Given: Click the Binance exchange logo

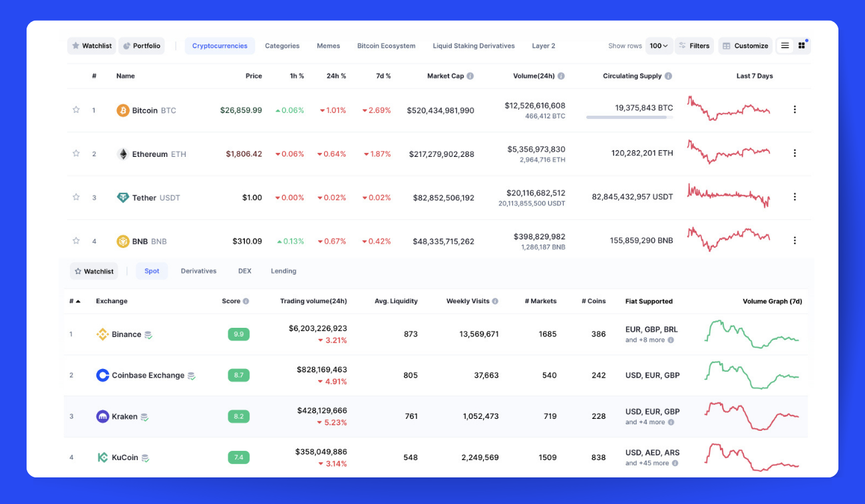Looking at the screenshot, I should (102, 334).
